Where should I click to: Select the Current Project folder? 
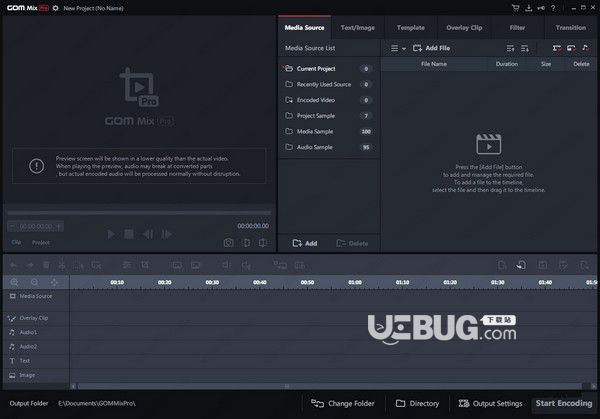click(x=329, y=68)
